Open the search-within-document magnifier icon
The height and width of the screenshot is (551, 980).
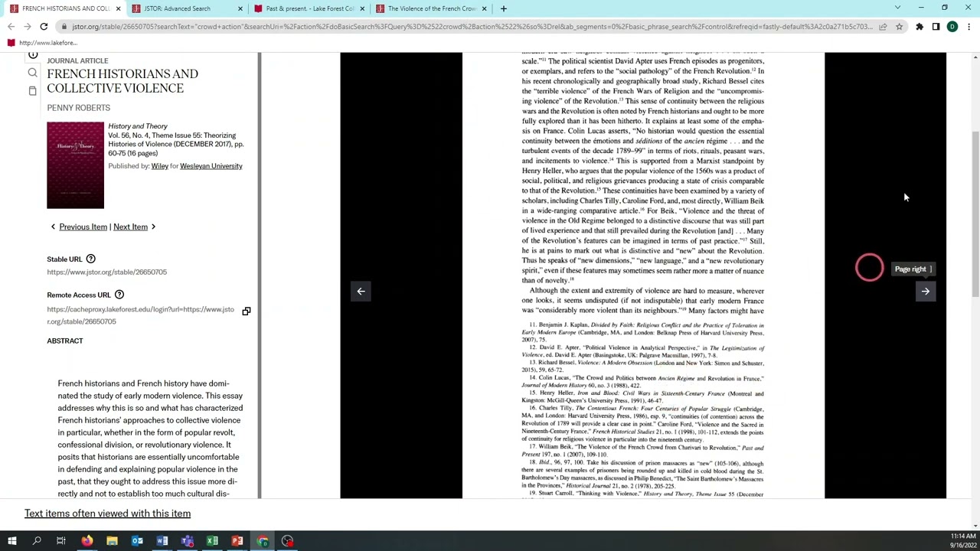pyautogui.click(x=32, y=73)
